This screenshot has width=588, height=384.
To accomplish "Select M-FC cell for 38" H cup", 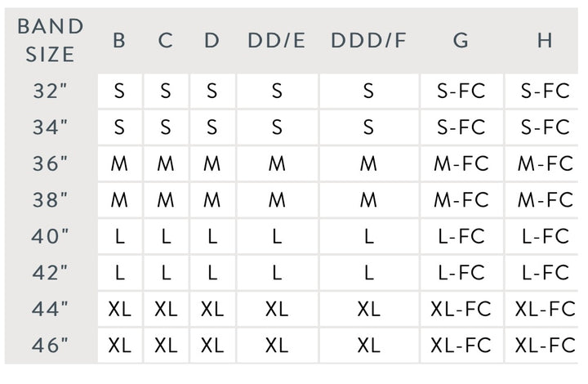I will click(545, 199).
